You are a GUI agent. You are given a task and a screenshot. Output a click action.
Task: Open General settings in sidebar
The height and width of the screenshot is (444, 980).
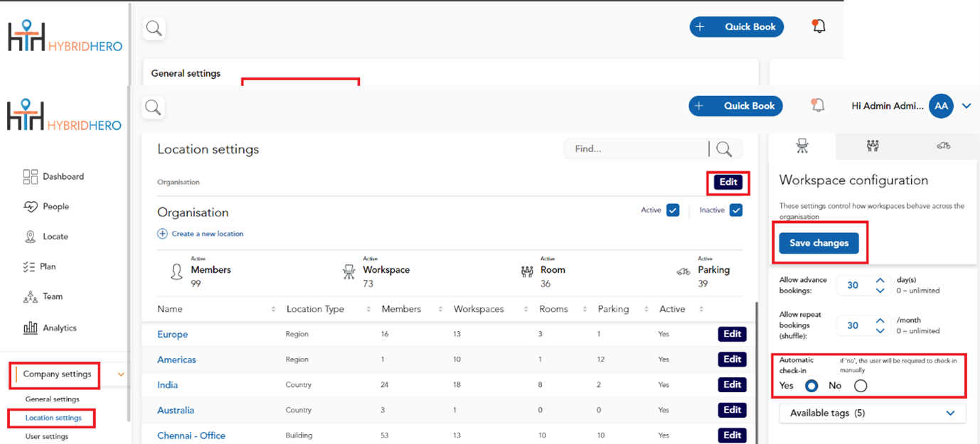tap(52, 399)
